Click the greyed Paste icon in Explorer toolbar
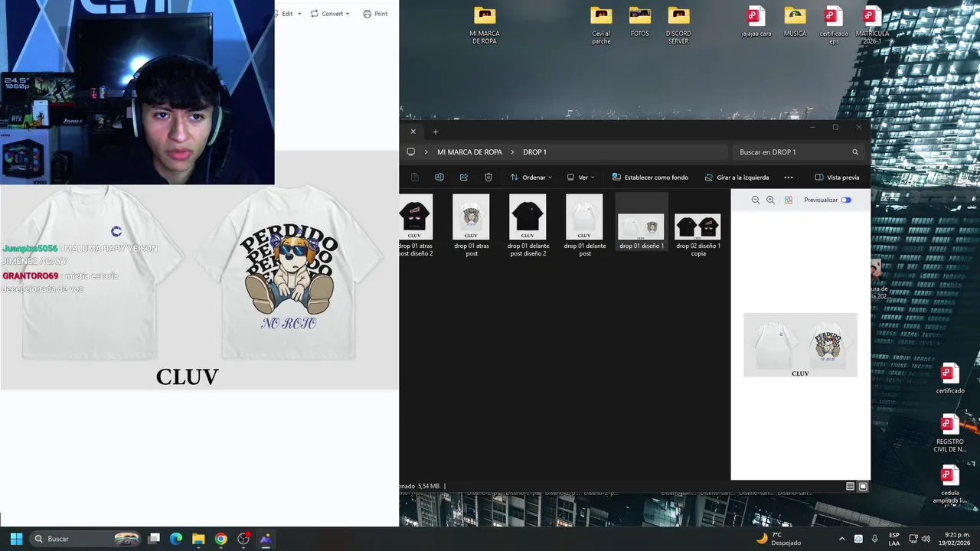The image size is (980, 551). click(415, 177)
